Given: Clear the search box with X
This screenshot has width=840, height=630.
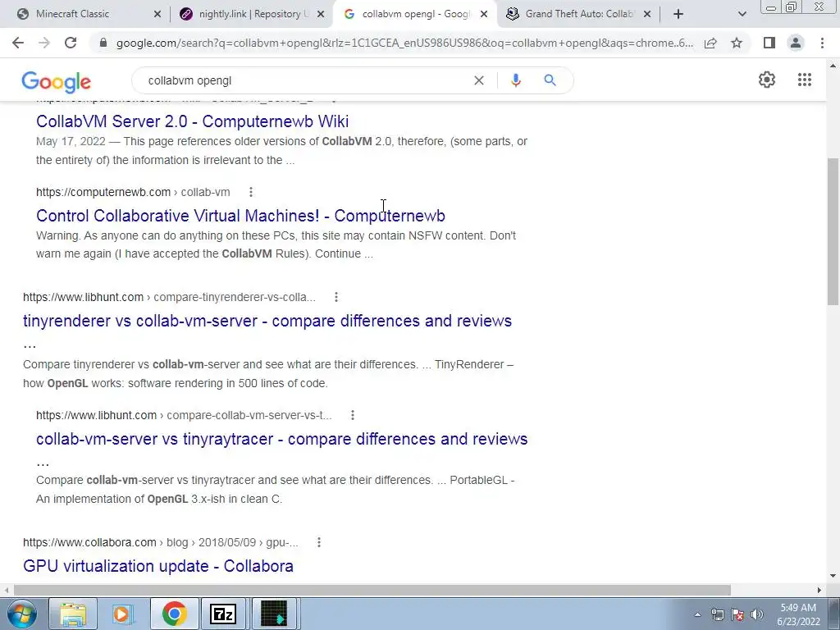Looking at the screenshot, I should coord(479,80).
